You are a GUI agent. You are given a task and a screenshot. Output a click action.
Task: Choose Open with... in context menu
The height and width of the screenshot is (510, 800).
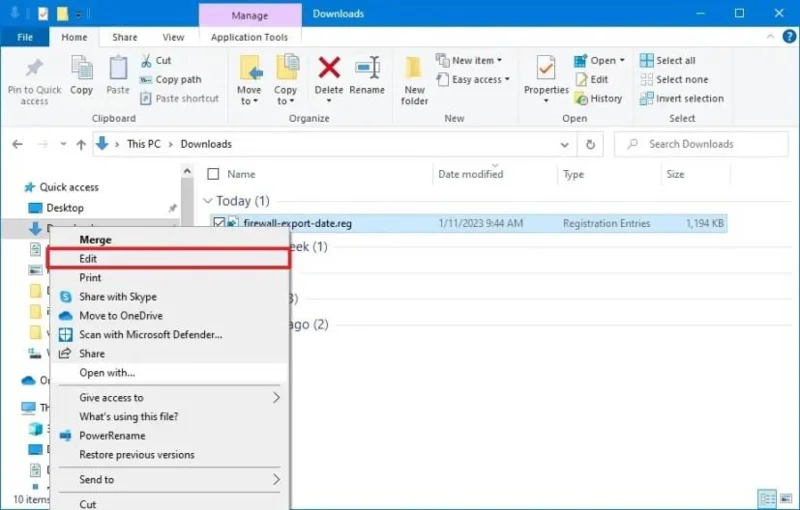[x=169, y=373]
